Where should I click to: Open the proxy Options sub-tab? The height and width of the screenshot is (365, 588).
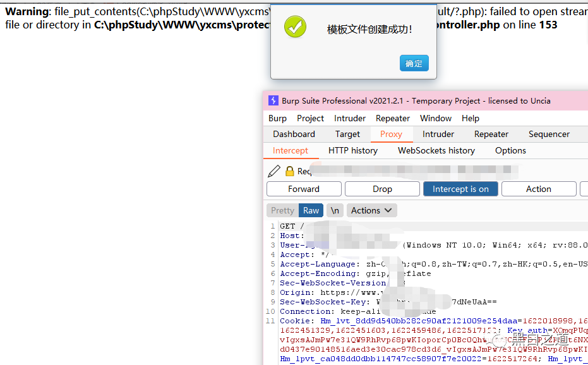(510, 150)
